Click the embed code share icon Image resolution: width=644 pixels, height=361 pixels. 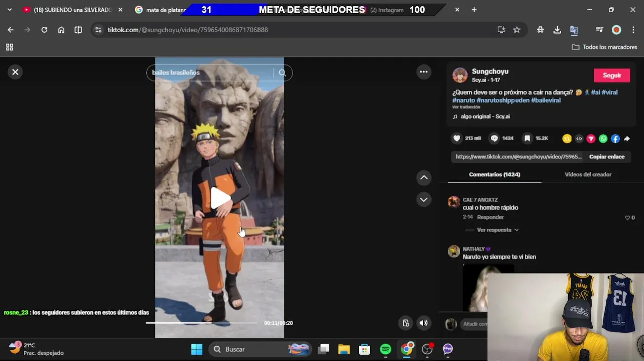[x=579, y=139]
